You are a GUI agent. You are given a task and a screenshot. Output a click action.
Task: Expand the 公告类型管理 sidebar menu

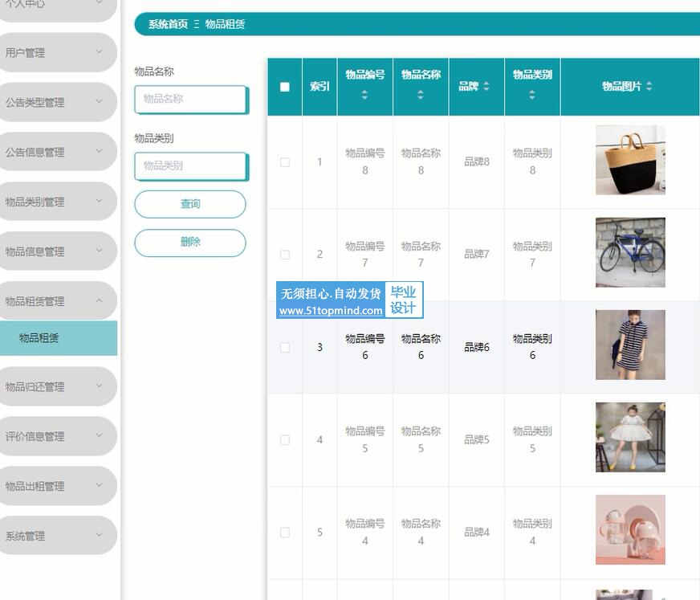pyautogui.click(x=57, y=102)
